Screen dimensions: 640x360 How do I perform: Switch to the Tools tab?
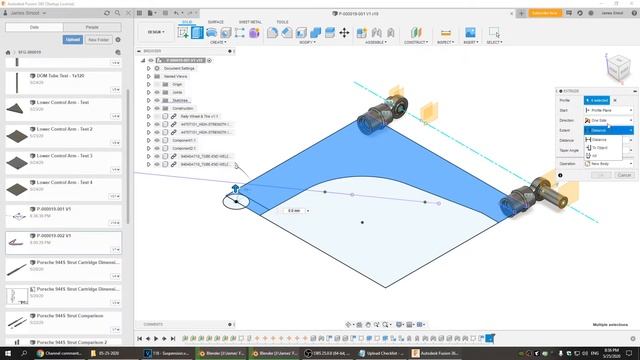(282, 22)
